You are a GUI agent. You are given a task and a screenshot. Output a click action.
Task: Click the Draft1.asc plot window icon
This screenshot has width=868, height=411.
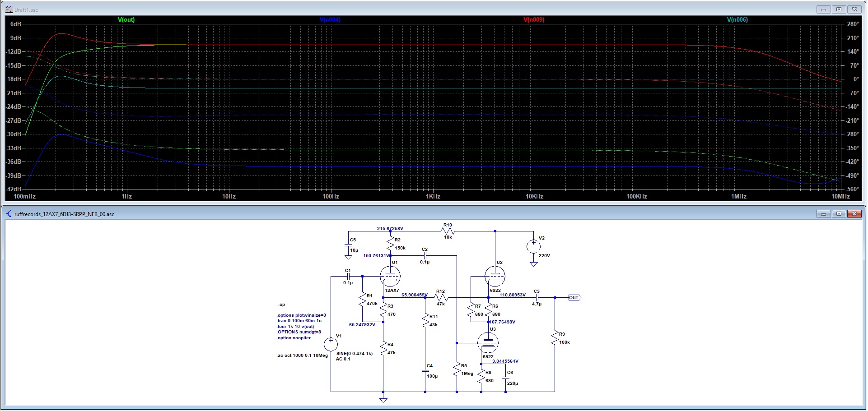click(x=9, y=9)
